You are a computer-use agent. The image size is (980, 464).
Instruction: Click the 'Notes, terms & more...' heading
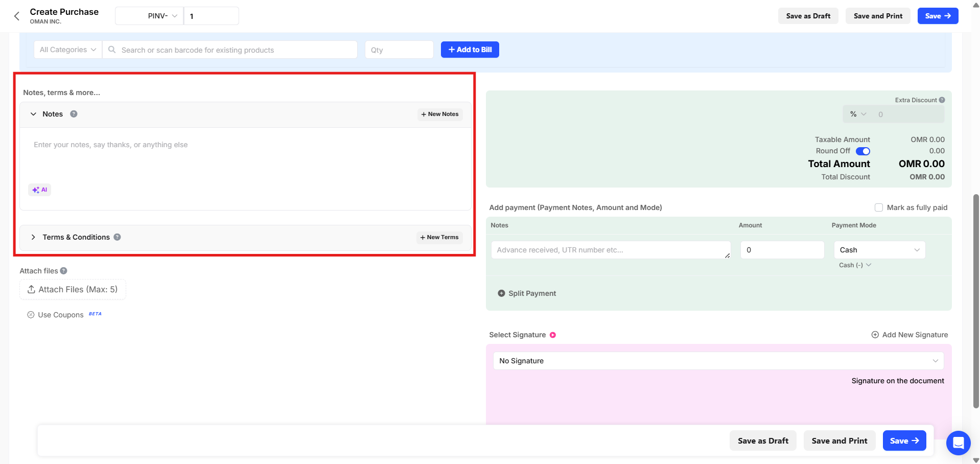62,92
